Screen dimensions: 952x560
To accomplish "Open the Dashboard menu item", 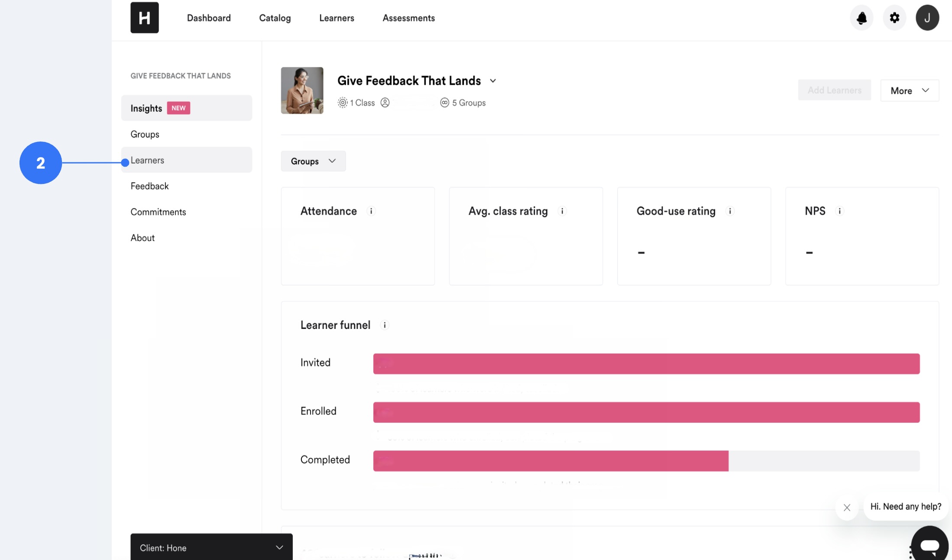I will tap(209, 18).
